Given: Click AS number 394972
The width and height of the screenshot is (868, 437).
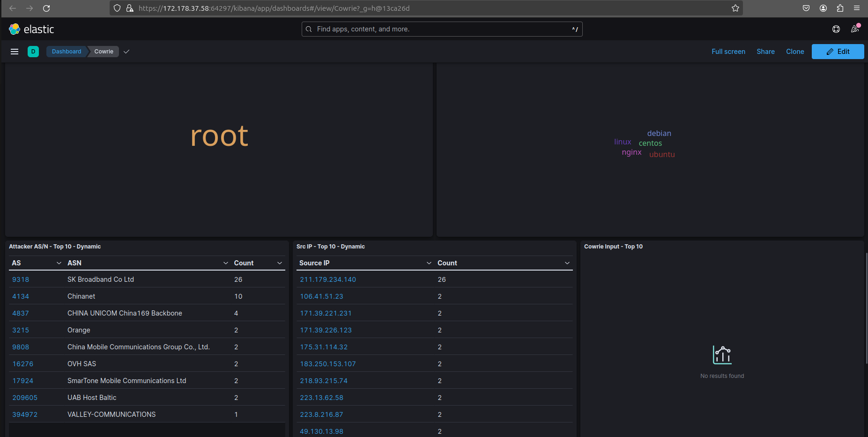Looking at the screenshot, I should tap(25, 414).
